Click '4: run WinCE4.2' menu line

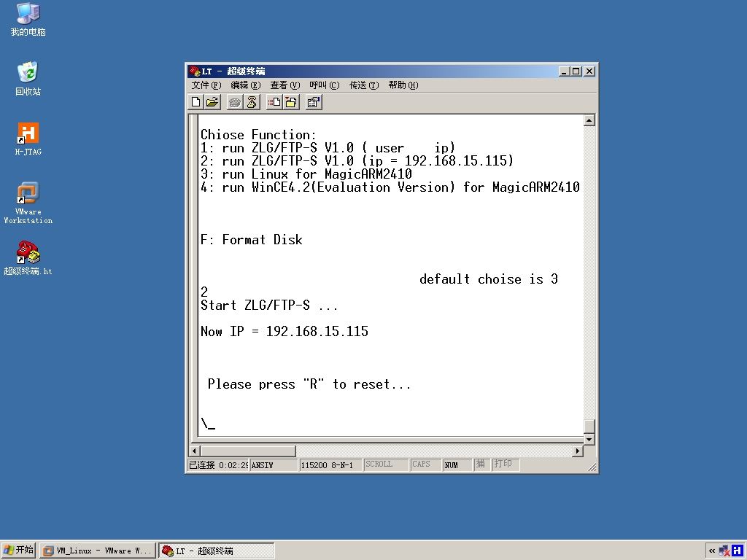click(390, 187)
